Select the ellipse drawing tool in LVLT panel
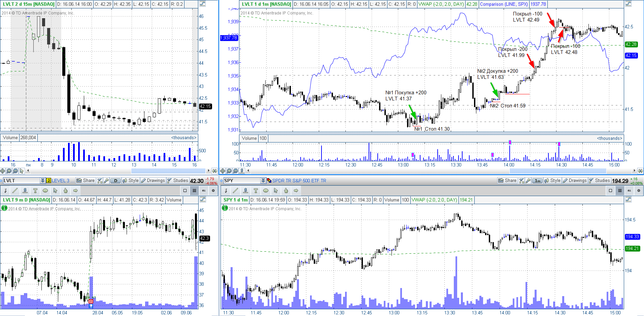The height and width of the screenshot is (316, 644). pyautogui.click(x=45, y=191)
